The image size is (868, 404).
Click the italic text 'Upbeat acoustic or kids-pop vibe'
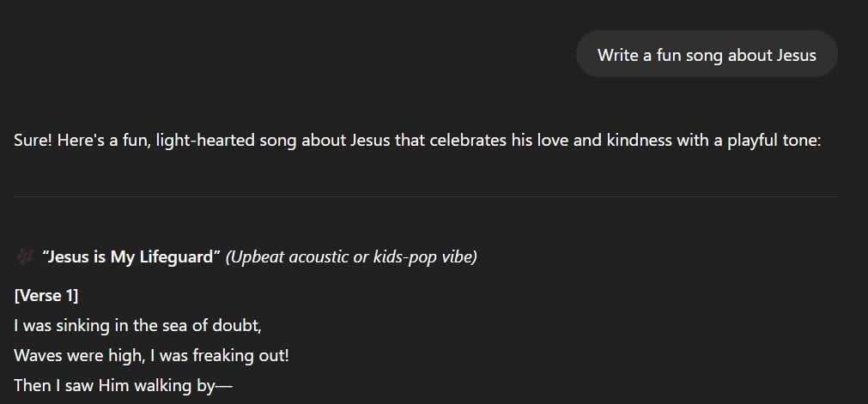(x=351, y=257)
